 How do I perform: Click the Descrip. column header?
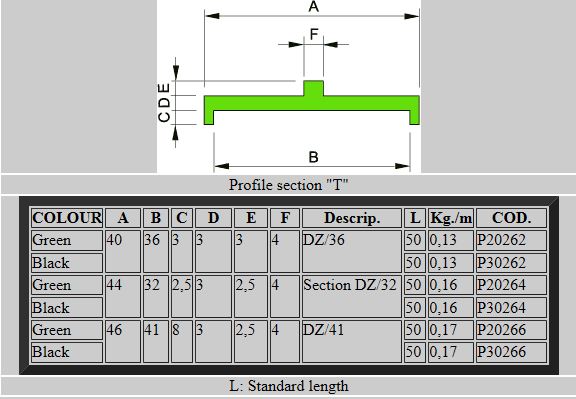(x=352, y=218)
